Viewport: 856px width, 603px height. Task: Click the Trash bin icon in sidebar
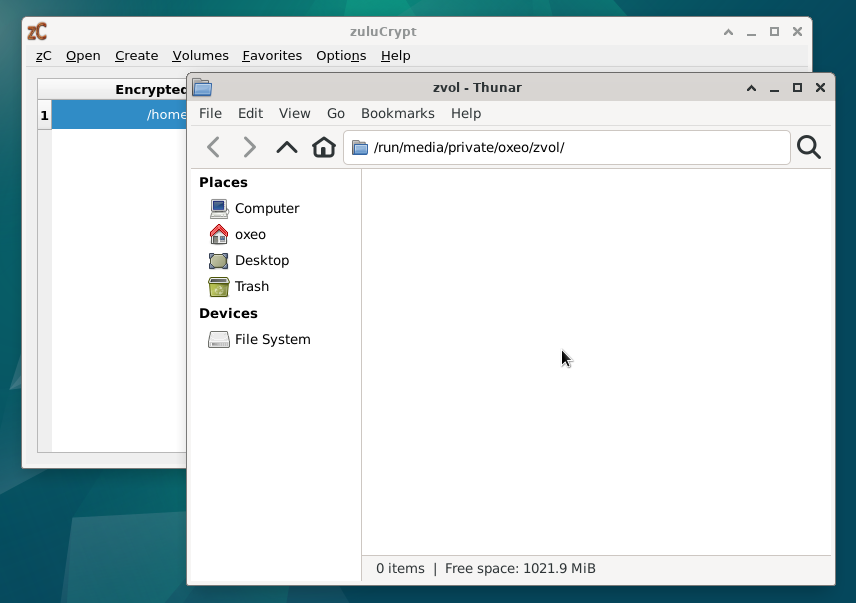coord(219,286)
